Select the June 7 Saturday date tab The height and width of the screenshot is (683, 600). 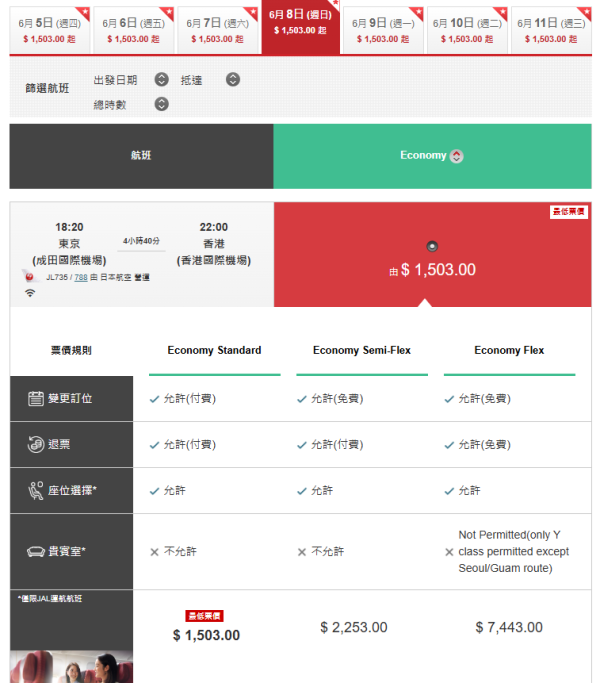coord(218,30)
